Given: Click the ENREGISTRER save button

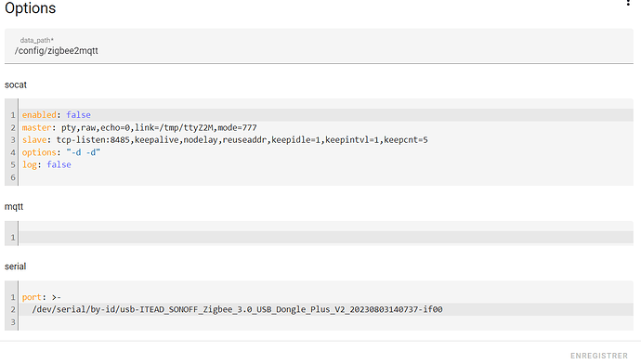Looking at the screenshot, I should [x=599, y=356].
